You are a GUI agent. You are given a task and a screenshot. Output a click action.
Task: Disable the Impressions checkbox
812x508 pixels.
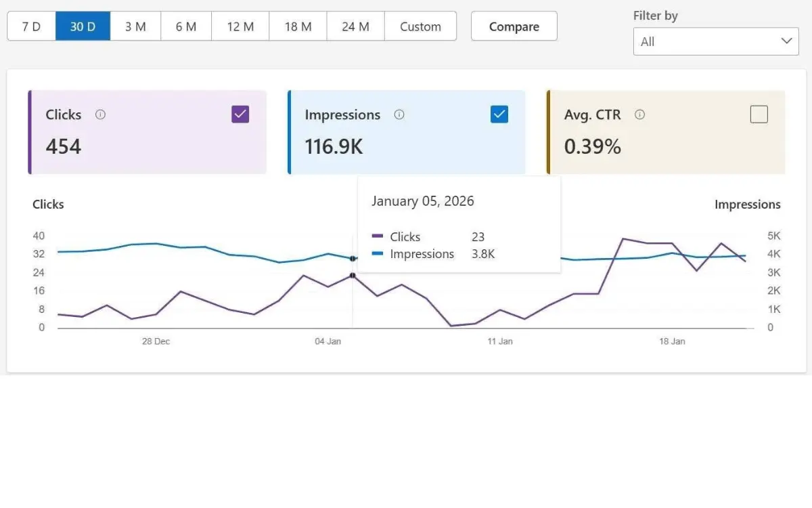499,114
